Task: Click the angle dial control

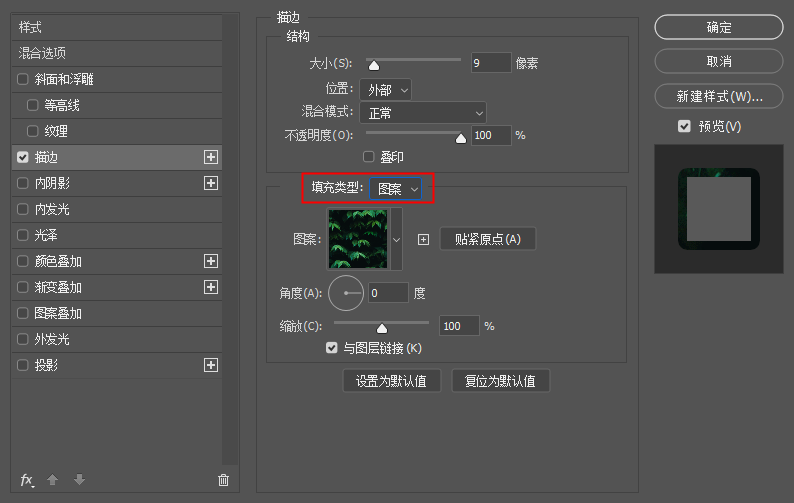Action: tap(346, 293)
